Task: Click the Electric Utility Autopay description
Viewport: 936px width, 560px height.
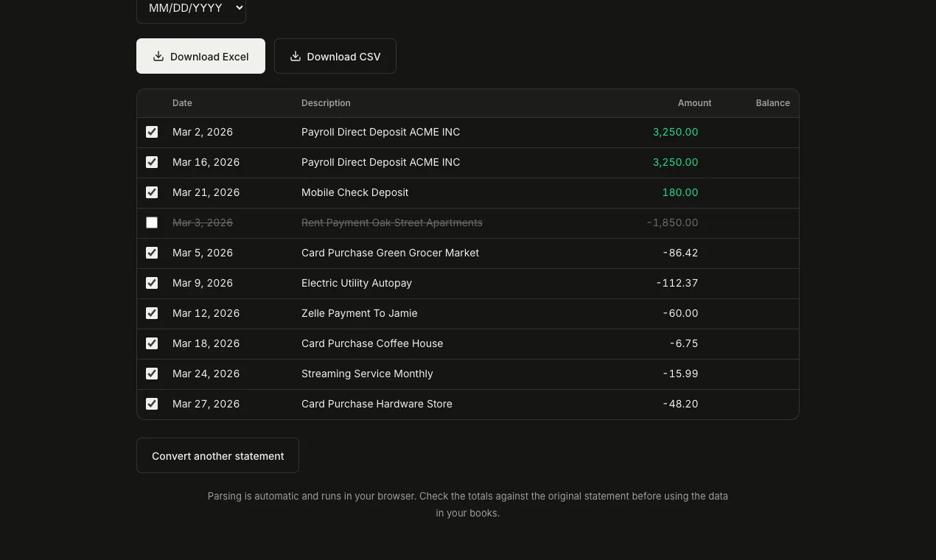Action: click(x=357, y=283)
